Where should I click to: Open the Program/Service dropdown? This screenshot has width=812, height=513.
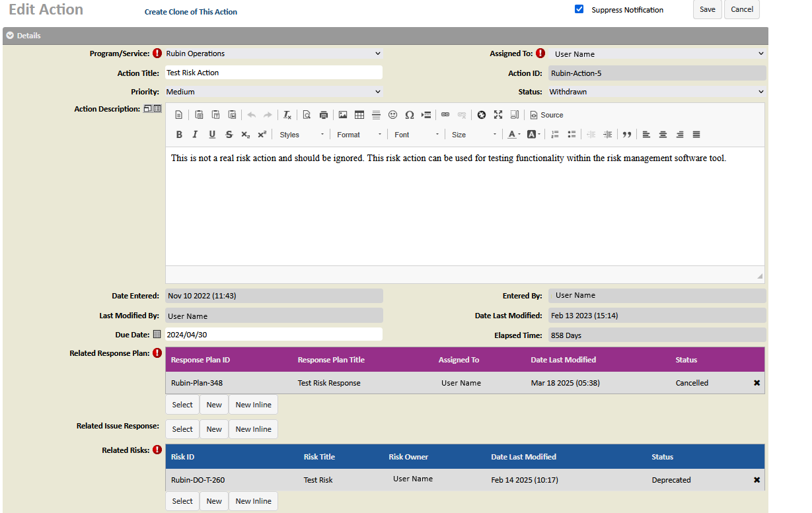pyautogui.click(x=273, y=53)
